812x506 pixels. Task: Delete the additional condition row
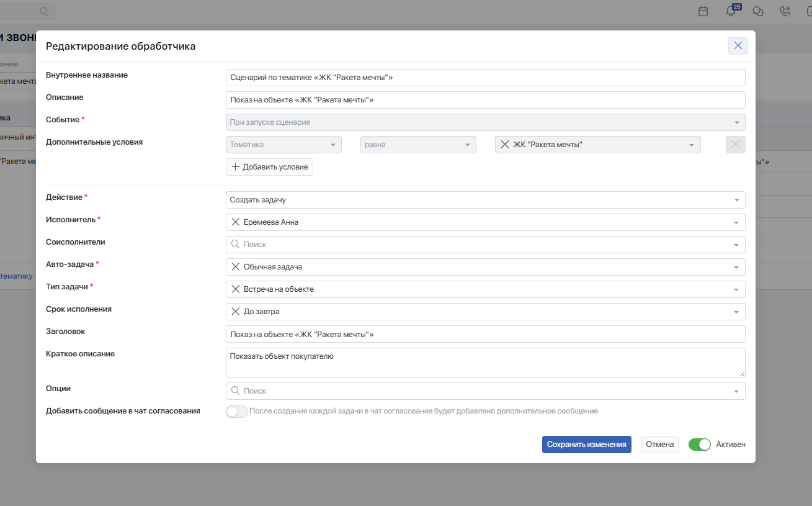point(736,145)
